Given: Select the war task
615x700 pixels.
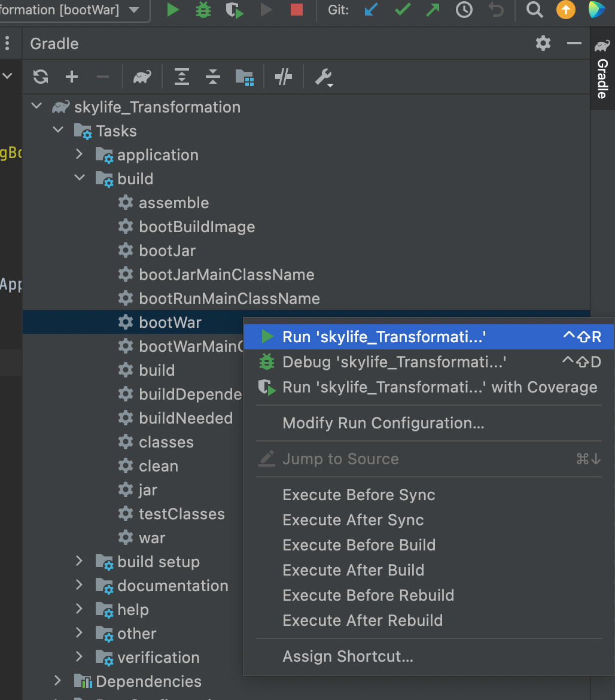Looking at the screenshot, I should [152, 538].
